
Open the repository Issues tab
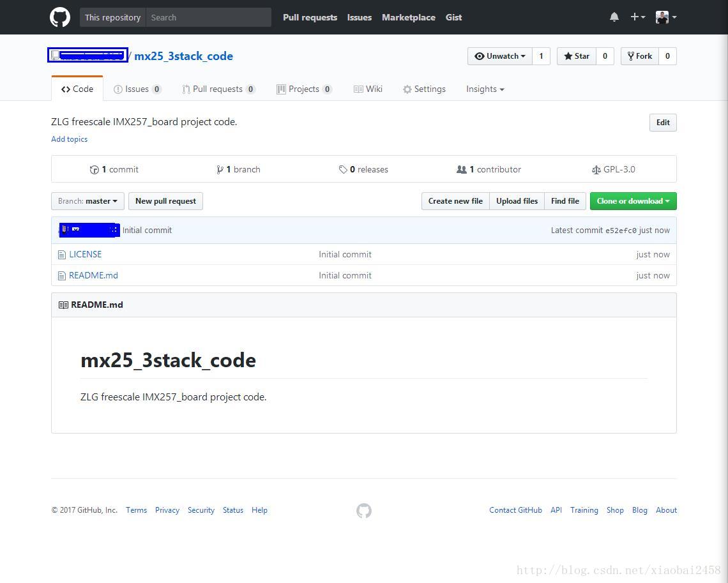point(137,89)
